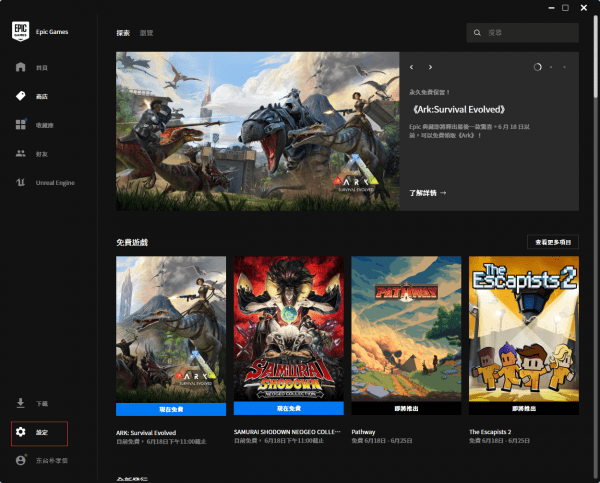This screenshot has height=483, width=600.
Task: Show previous banner with left chevron
Action: 412,67
